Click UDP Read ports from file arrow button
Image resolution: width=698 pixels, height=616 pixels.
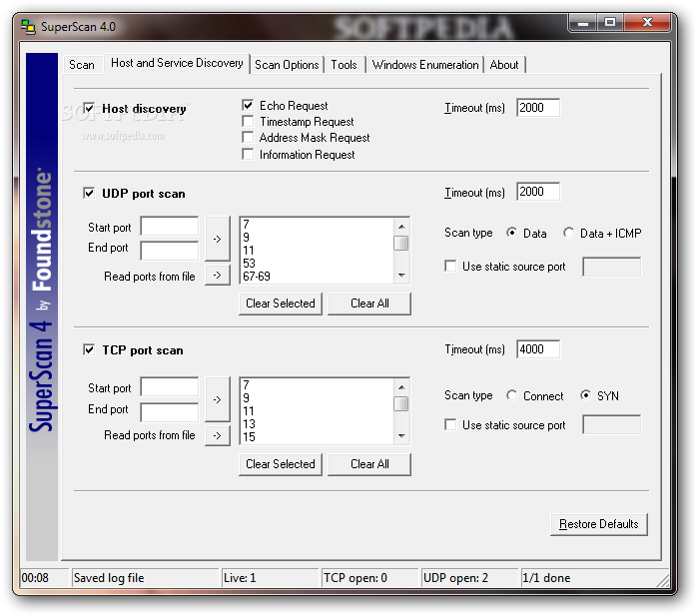pos(218,276)
